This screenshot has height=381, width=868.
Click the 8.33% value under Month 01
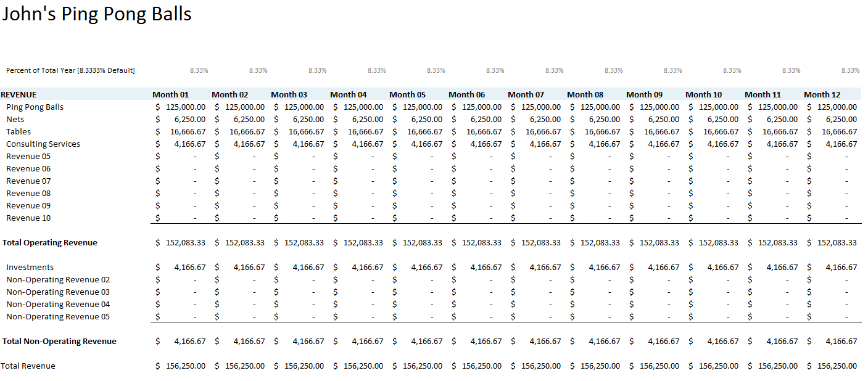198,70
